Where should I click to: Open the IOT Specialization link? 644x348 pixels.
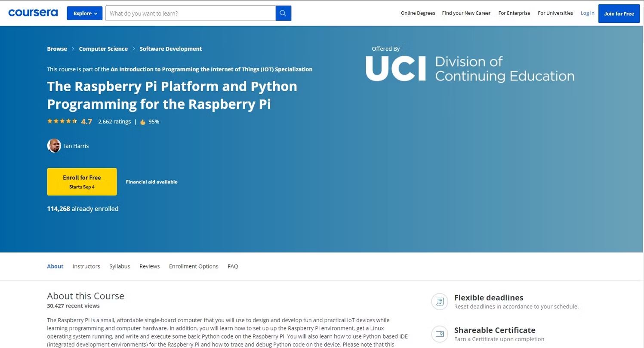(x=212, y=69)
